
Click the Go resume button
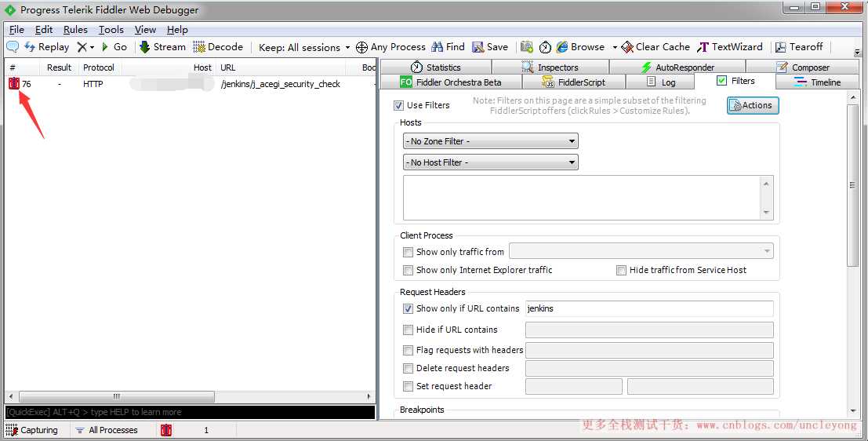[x=114, y=47]
